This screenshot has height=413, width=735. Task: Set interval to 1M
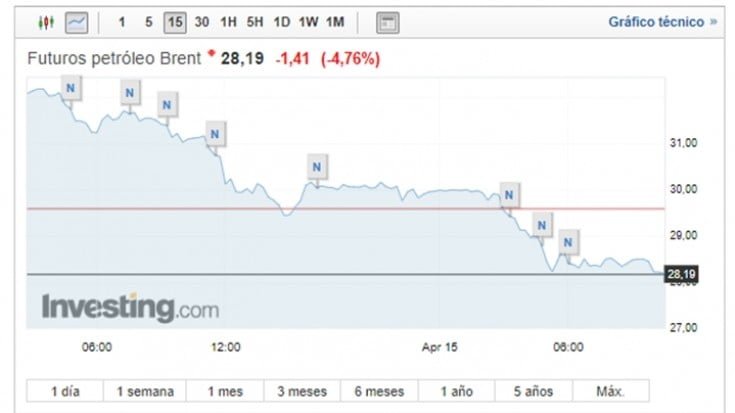[335, 21]
